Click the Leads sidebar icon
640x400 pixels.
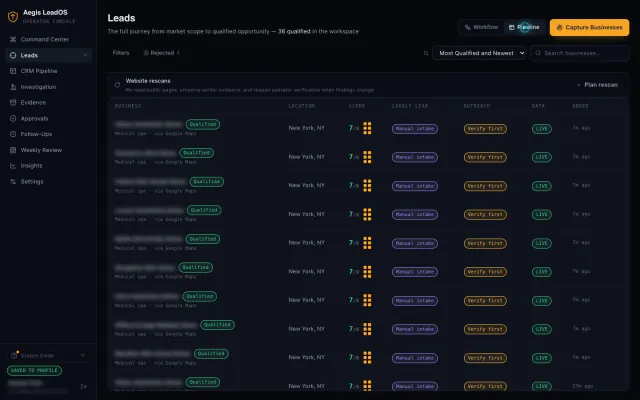tap(13, 55)
